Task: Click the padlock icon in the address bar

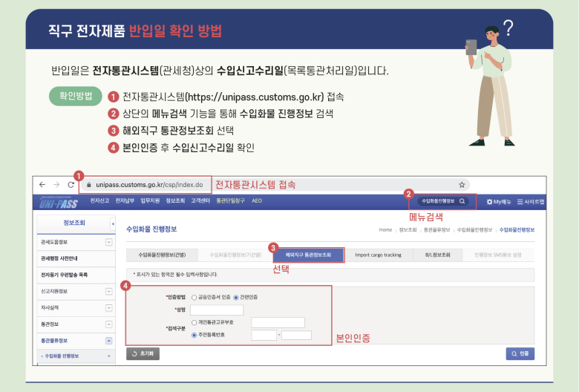Action: click(x=88, y=185)
